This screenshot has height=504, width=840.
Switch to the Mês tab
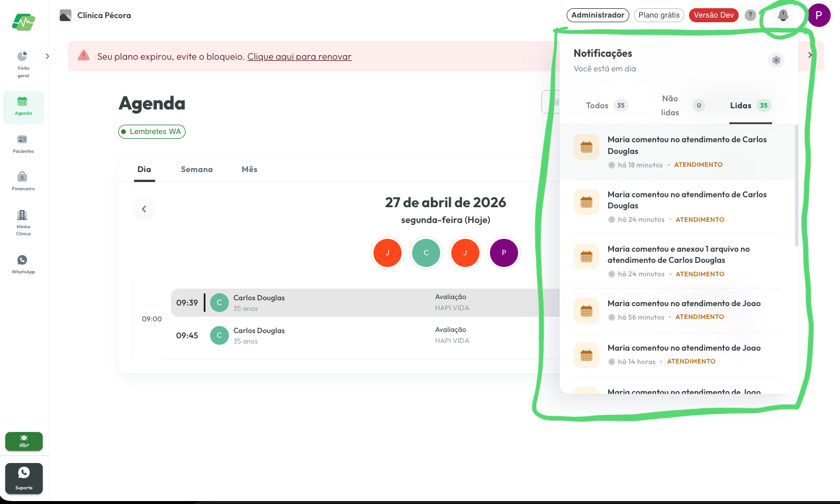click(x=249, y=169)
